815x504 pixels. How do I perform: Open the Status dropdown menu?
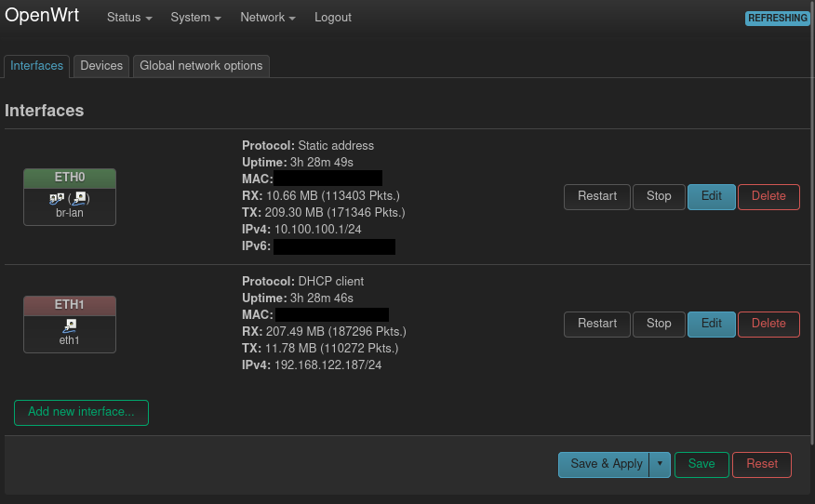[x=129, y=18]
